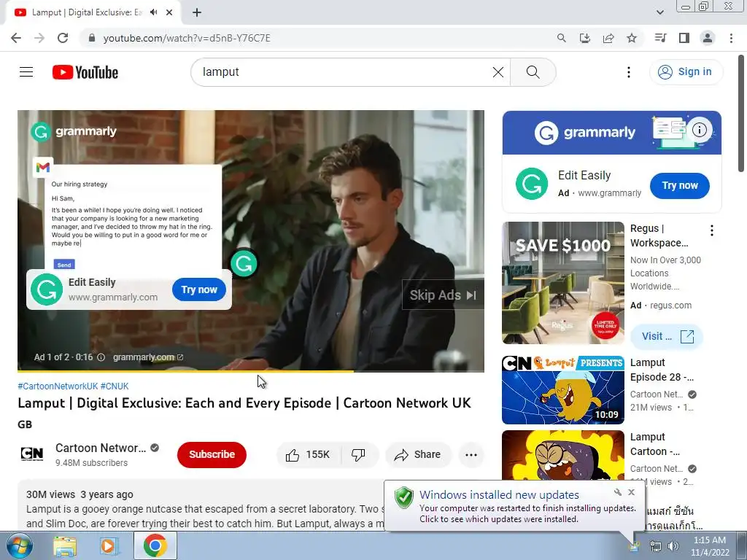Toggle the Chrome side panel
Screen dimensions: 747x560
click(x=684, y=38)
